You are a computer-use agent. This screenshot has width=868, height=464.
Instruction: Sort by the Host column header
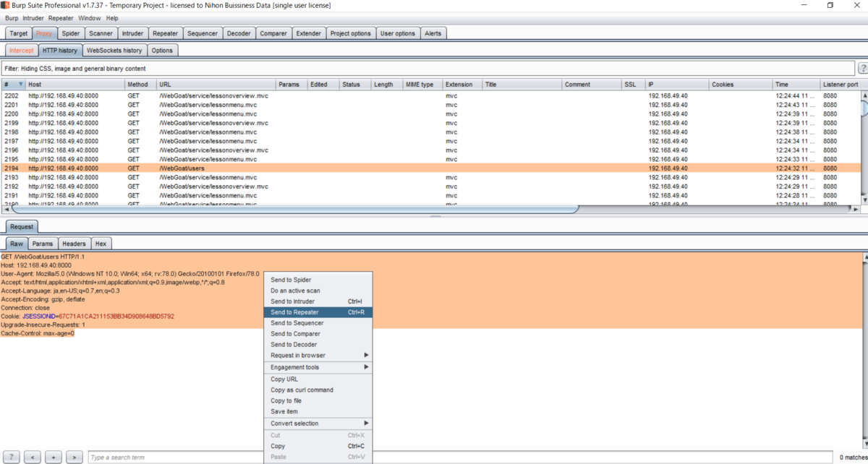[x=75, y=85]
